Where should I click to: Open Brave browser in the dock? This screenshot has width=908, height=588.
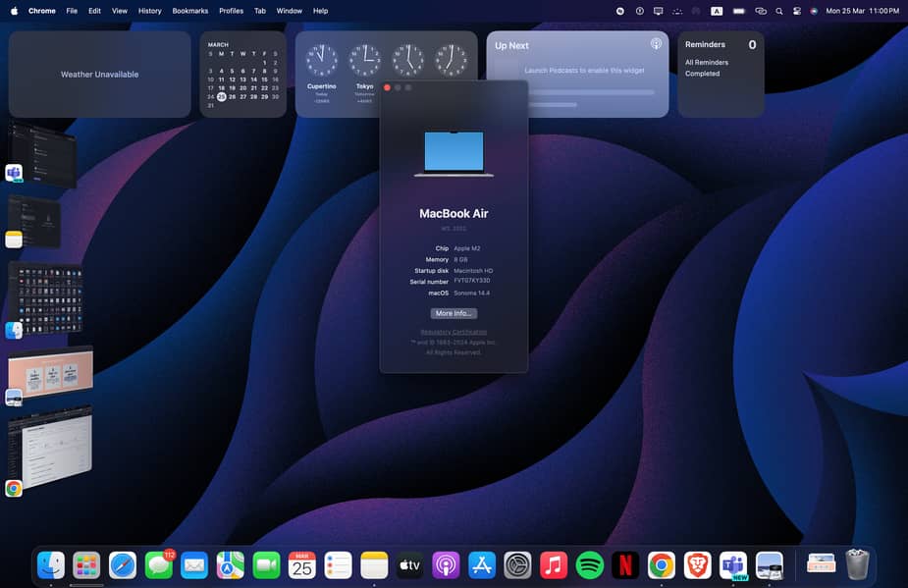click(x=697, y=564)
